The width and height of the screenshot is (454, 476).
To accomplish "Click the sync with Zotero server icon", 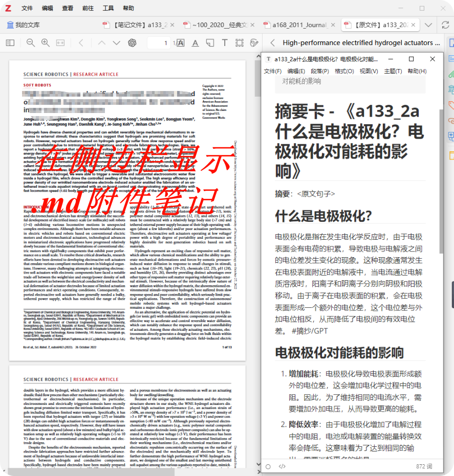I will 445,25.
